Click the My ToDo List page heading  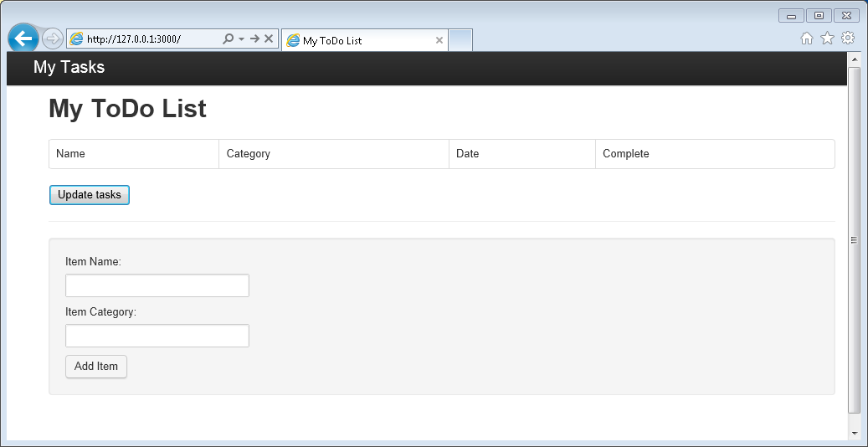click(x=128, y=109)
